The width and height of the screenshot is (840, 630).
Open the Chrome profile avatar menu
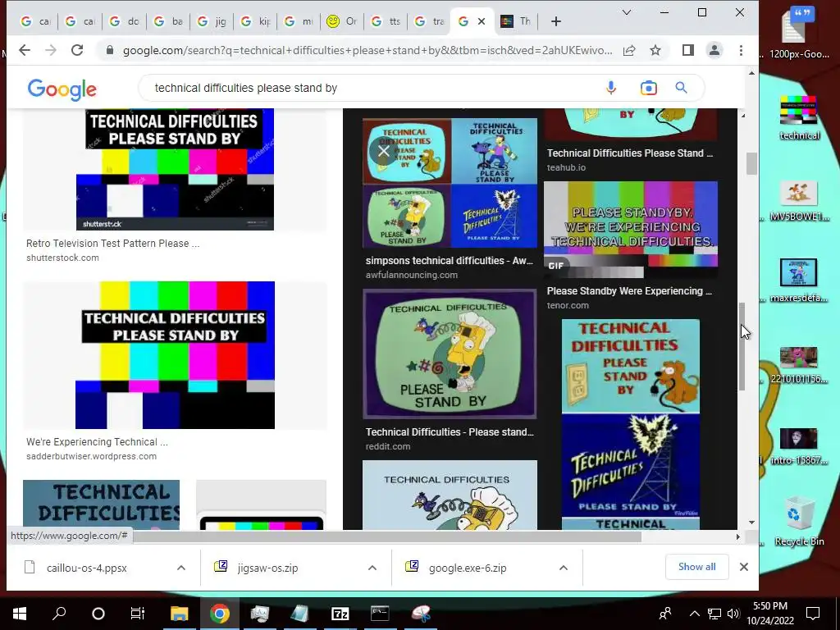(x=714, y=50)
